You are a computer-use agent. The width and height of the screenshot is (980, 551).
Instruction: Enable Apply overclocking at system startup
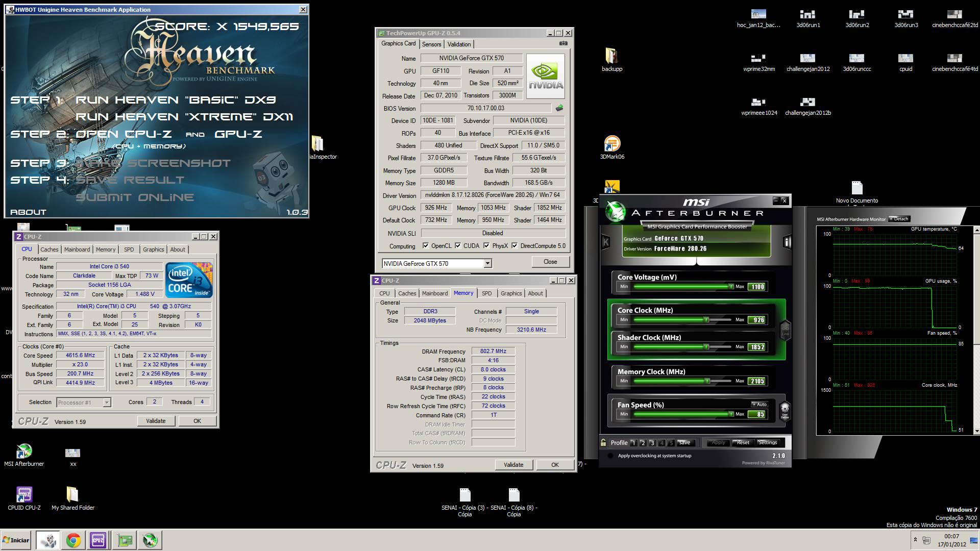(x=610, y=456)
